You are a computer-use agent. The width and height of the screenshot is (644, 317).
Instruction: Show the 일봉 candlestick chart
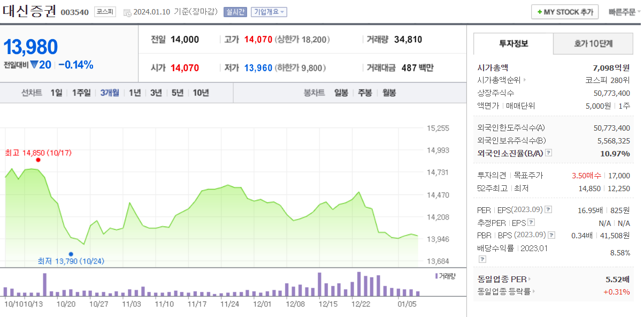pyautogui.click(x=341, y=93)
